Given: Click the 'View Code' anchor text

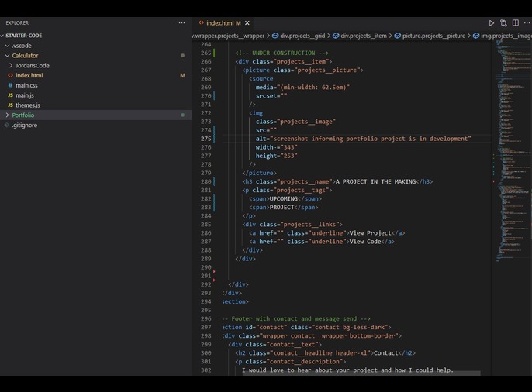Looking at the screenshot, I should (x=365, y=242).
